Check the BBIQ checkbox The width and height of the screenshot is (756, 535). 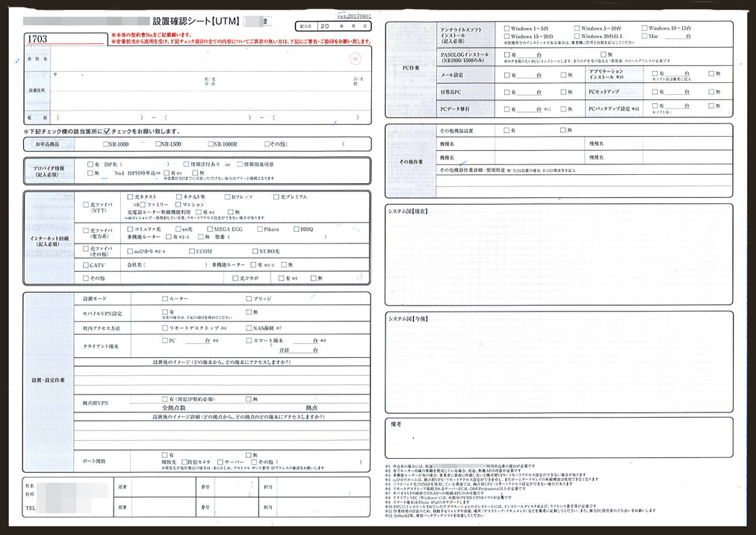pos(297,229)
